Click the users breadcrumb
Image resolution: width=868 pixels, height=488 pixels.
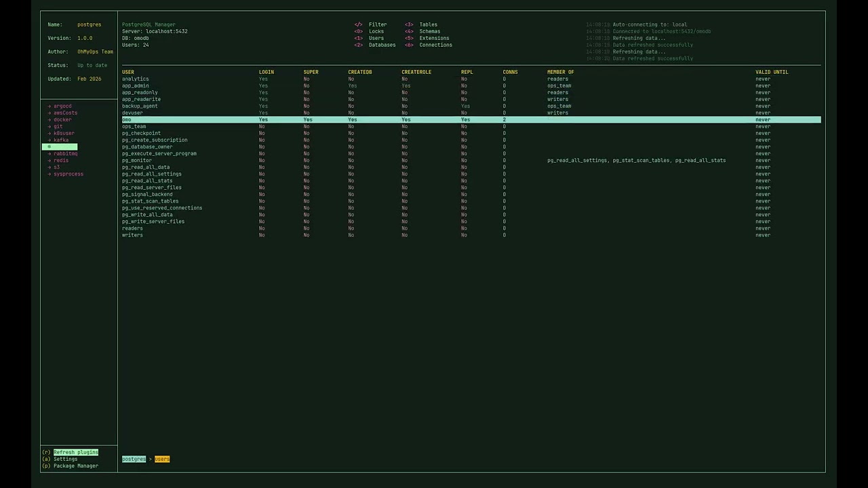pyautogui.click(x=162, y=459)
